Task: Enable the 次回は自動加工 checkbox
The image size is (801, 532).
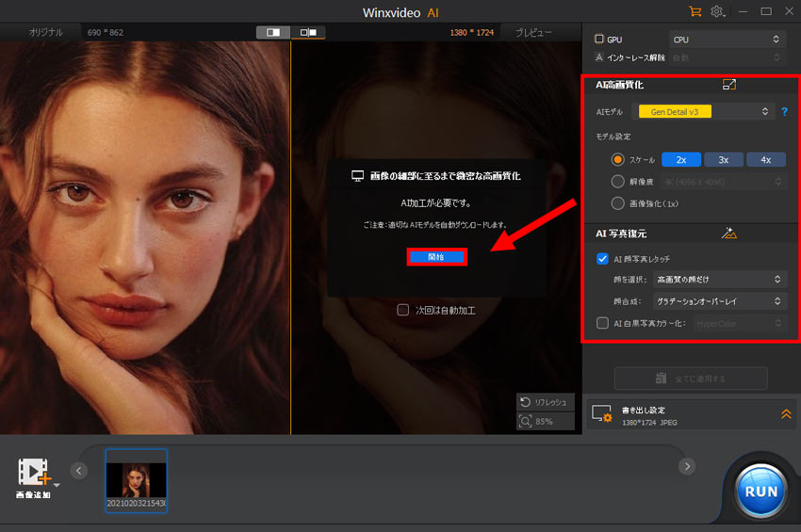Action: click(403, 309)
